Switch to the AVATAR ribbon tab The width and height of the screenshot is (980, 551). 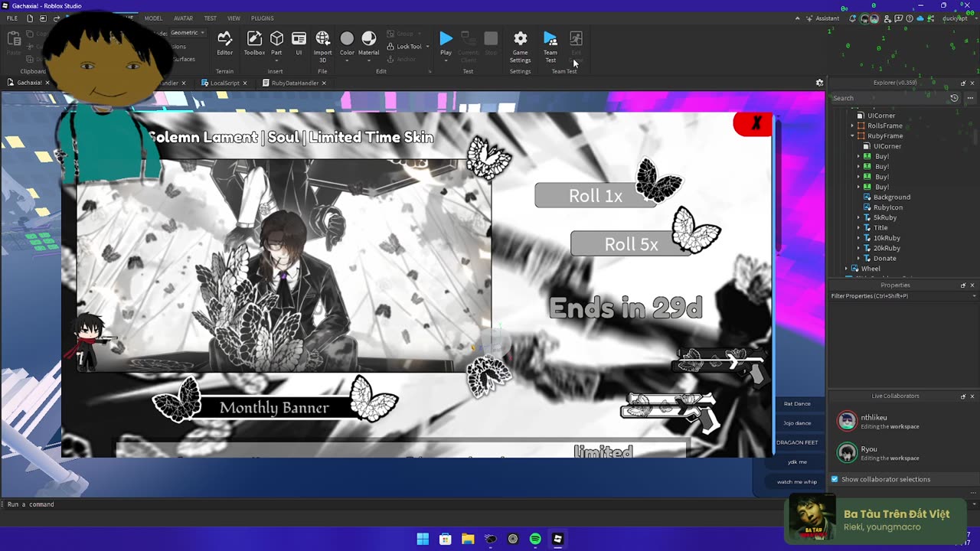click(183, 18)
